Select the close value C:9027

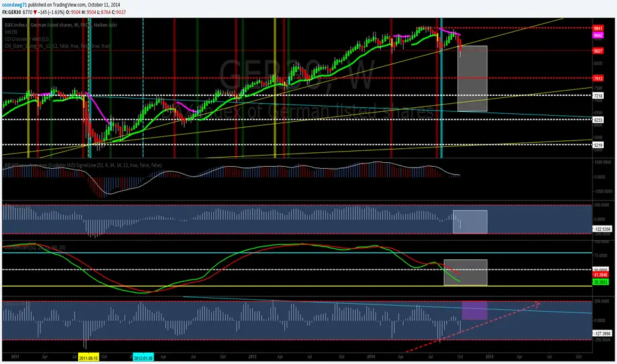[x=119, y=12]
